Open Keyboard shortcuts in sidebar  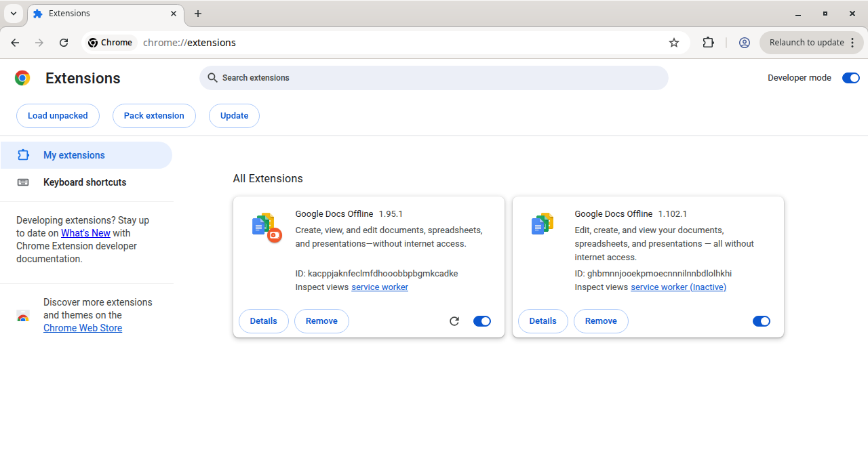[86, 182]
